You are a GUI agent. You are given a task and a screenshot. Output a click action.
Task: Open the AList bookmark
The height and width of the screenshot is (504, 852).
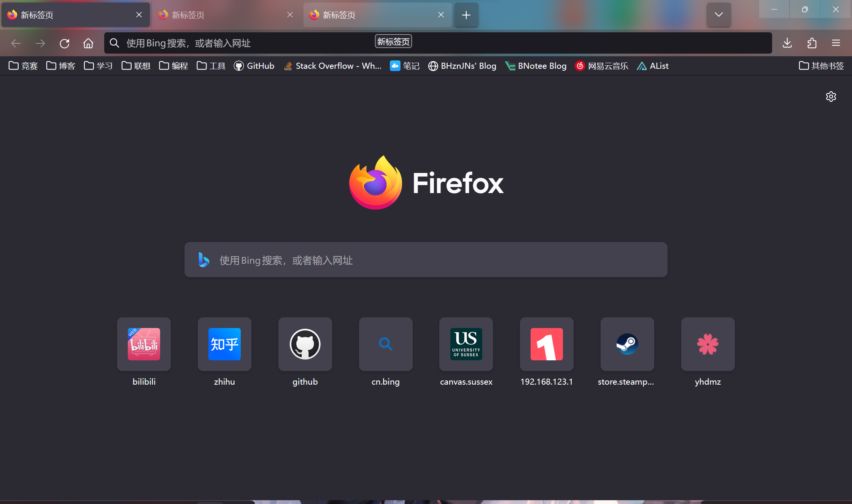click(x=653, y=66)
